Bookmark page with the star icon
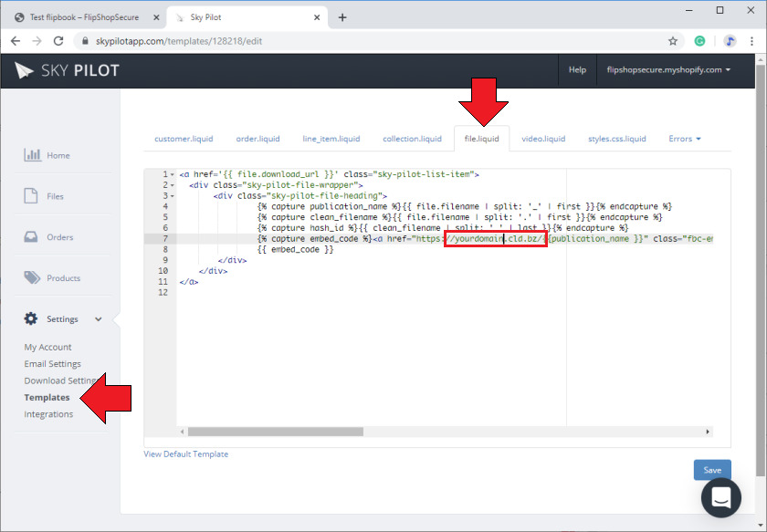Viewport: 767px width, 532px height. [673, 41]
